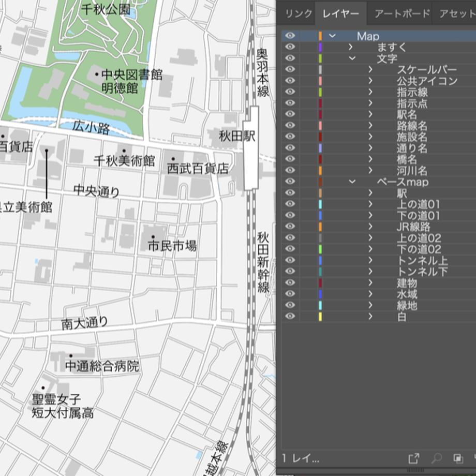Click the 聖霊女子 label on the map
This screenshot has height=476, width=476.
click(x=56, y=399)
